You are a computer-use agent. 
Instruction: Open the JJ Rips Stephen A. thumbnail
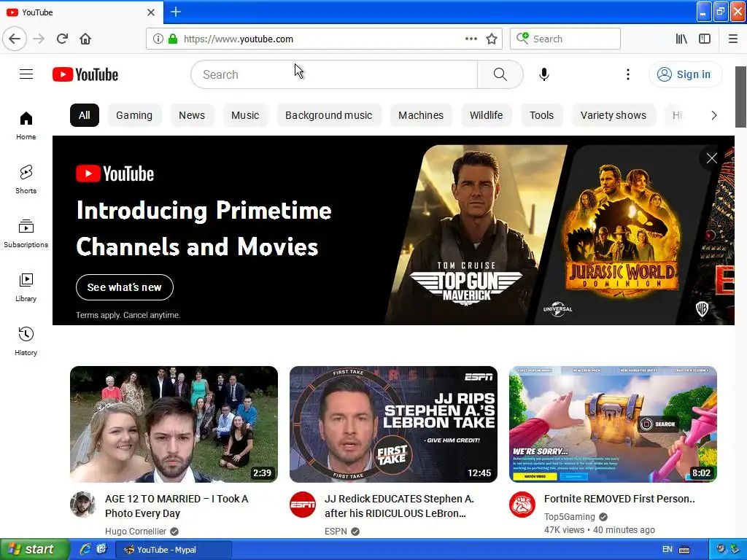393,424
